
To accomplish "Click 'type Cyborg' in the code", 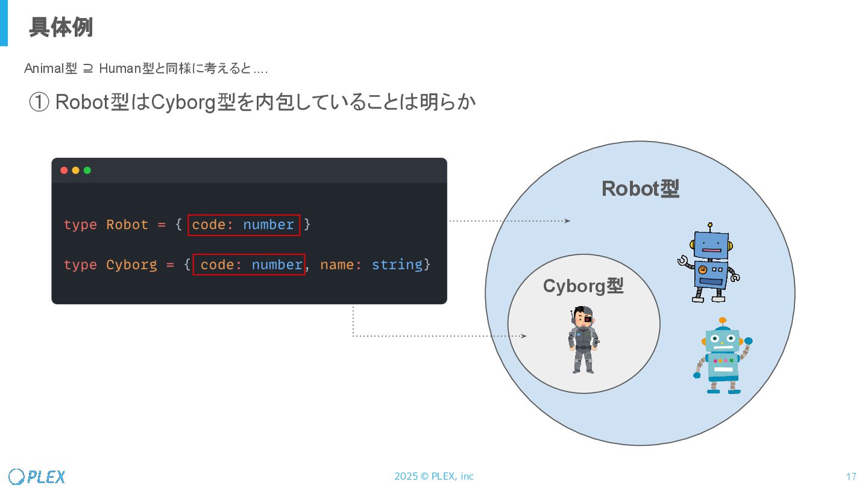I will 110,265.
